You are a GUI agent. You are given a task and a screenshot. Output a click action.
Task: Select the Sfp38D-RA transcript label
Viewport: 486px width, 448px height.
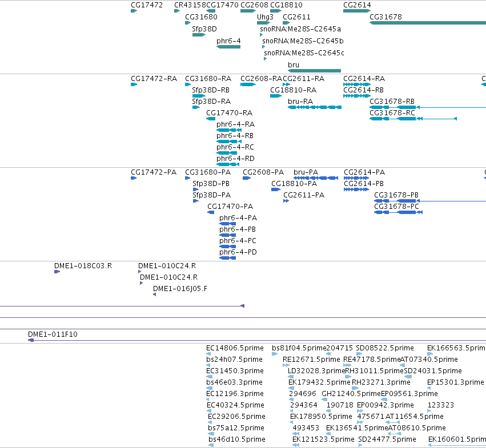coord(211,102)
